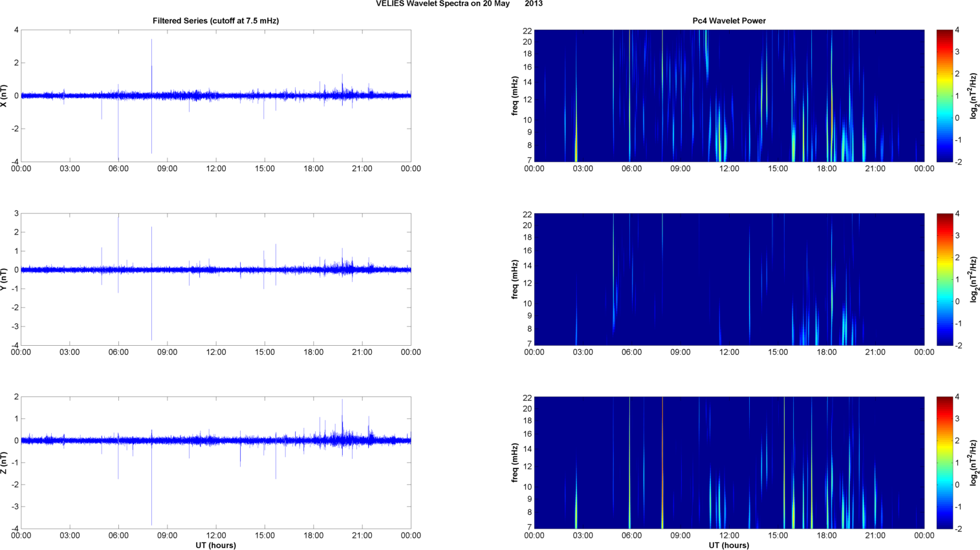Click the colorbar beside the bottom wavelet plot
The width and height of the screenshot is (980, 550).
[944, 463]
